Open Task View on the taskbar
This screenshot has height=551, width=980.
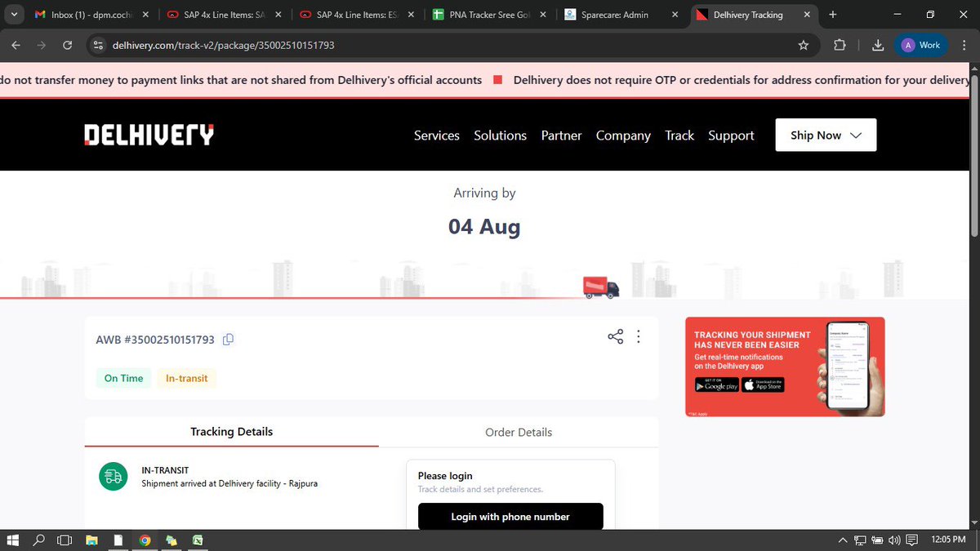click(x=65, y=540)
